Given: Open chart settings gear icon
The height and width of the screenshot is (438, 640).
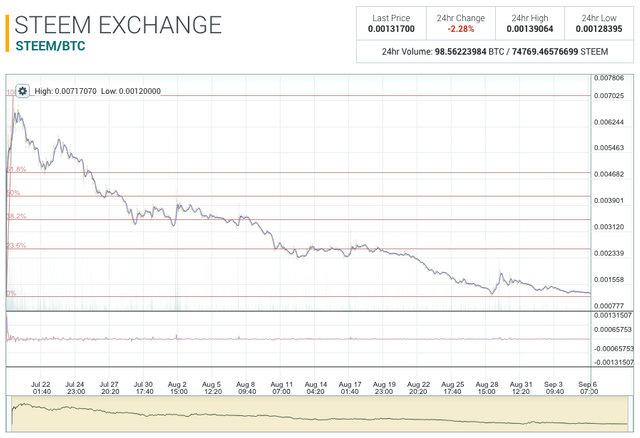Looking at the screenshot, I should 22,91.
